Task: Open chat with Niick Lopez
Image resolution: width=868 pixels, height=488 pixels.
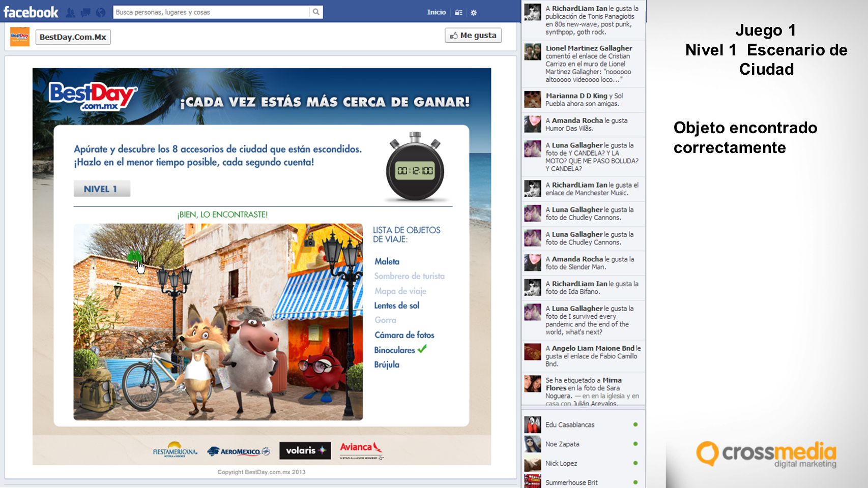Action: [x=584, y=463]
